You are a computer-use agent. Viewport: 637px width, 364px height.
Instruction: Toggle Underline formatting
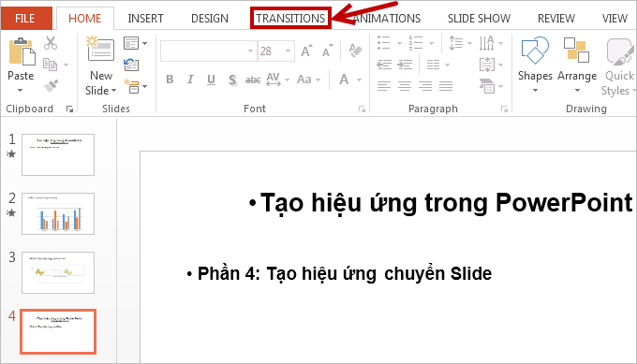(211, 80)
